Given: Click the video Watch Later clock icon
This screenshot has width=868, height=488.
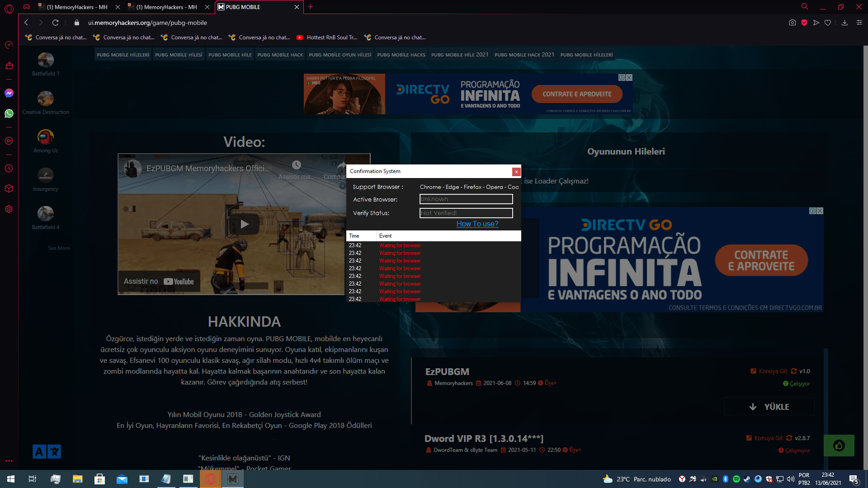Looking at the screenshot, I should [x=297, y=165].
